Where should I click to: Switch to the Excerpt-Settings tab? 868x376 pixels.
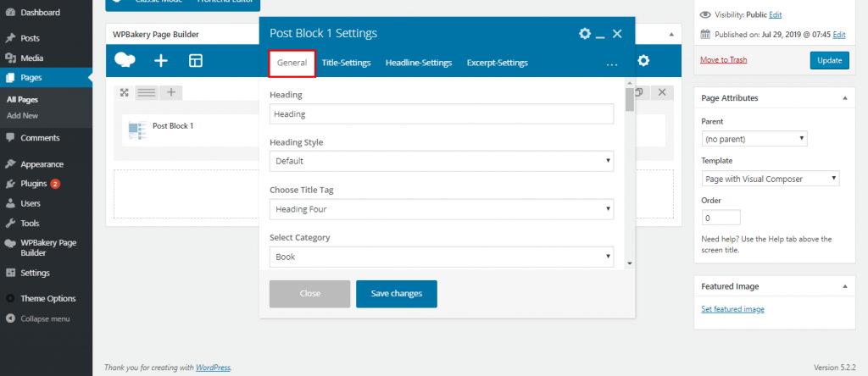click(497, 63)
